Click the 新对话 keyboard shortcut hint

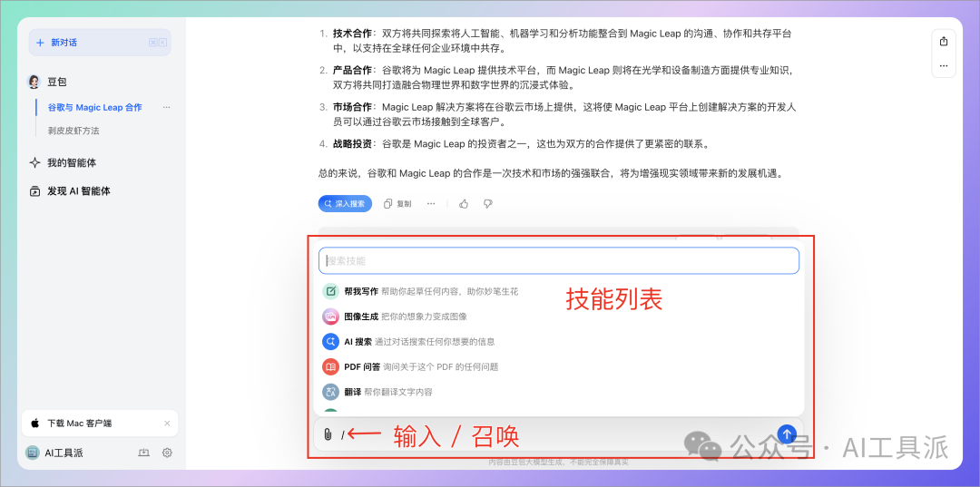tap(158, 43)
